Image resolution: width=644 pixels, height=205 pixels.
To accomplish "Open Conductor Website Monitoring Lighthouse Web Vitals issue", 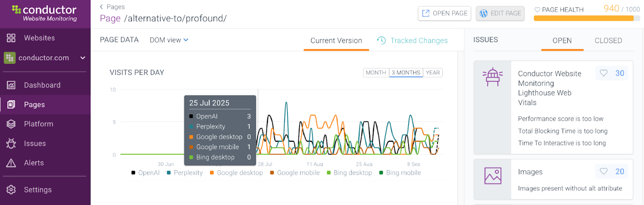I will tap(550, 88).
